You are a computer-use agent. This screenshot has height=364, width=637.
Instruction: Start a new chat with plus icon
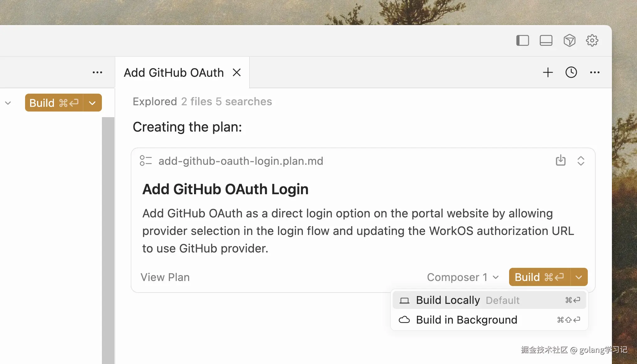[548, 72]
